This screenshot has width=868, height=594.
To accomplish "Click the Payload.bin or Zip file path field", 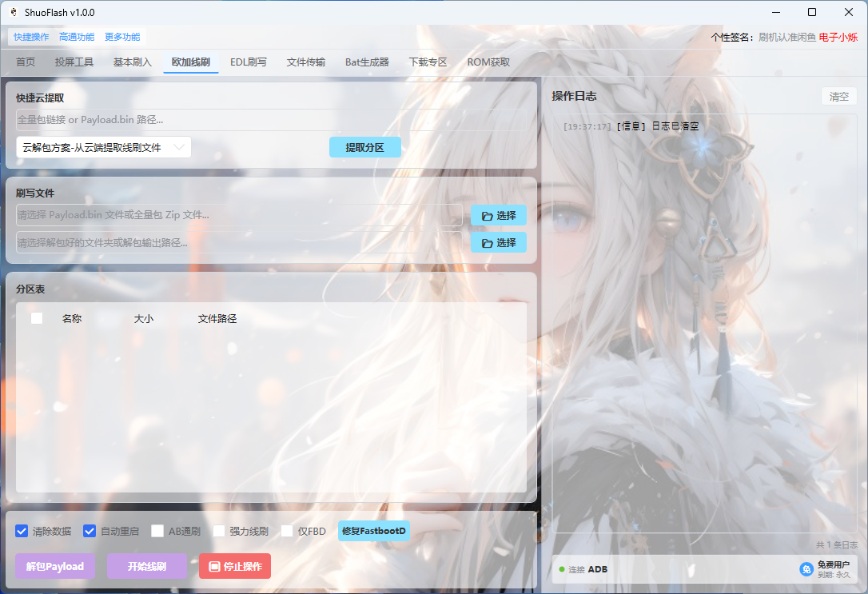I will 239,215.
